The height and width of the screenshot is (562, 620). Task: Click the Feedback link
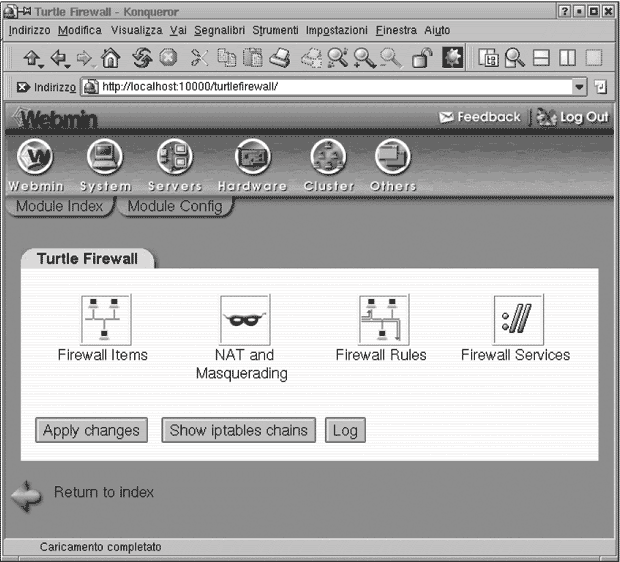(x=480, y=117)
